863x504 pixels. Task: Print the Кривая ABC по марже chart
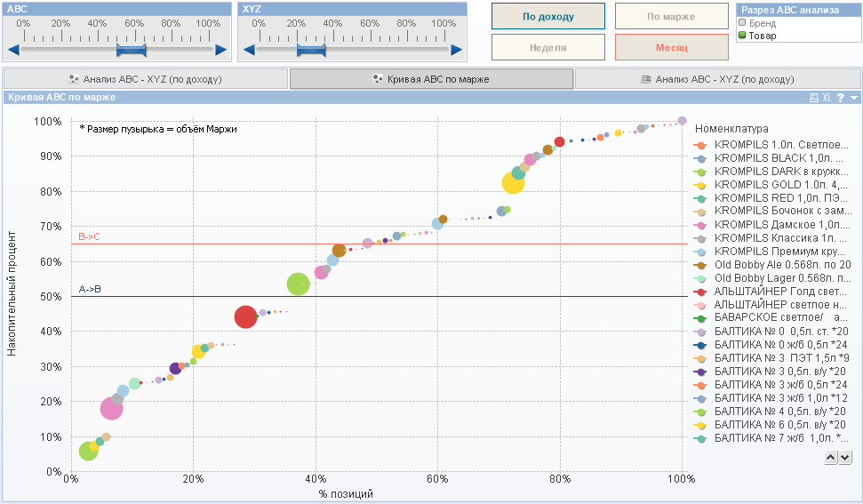click(814, 98)
